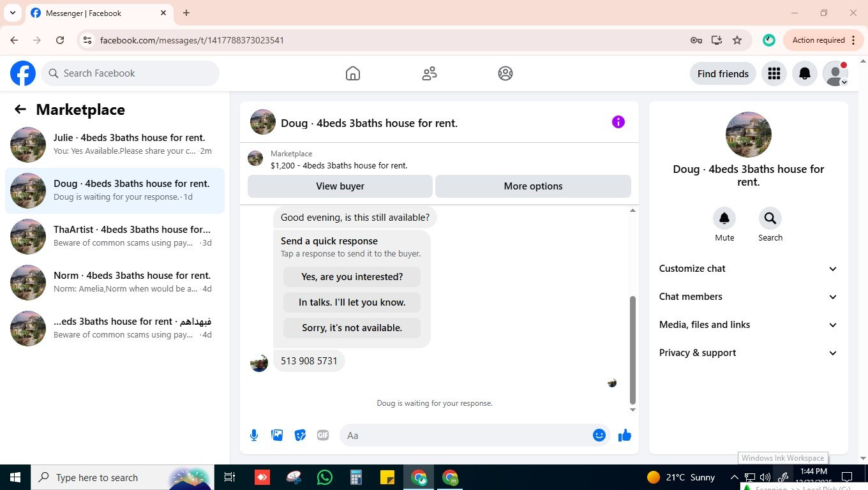Viewport: 868px width, 490px height.
Task: Go back with the Marketplace arrow
Action: coord(20,109)
